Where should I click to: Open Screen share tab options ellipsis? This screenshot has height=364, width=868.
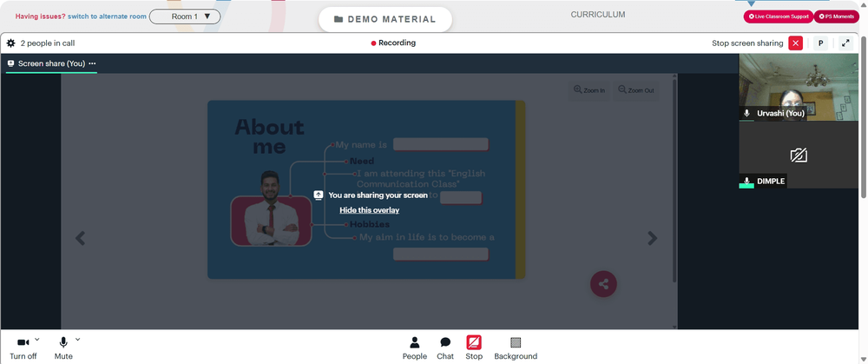coord(92,63)
